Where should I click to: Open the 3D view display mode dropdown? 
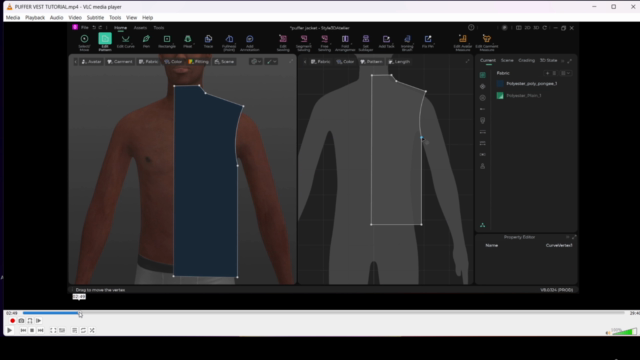pyautogui.click(x=256, y=62)
